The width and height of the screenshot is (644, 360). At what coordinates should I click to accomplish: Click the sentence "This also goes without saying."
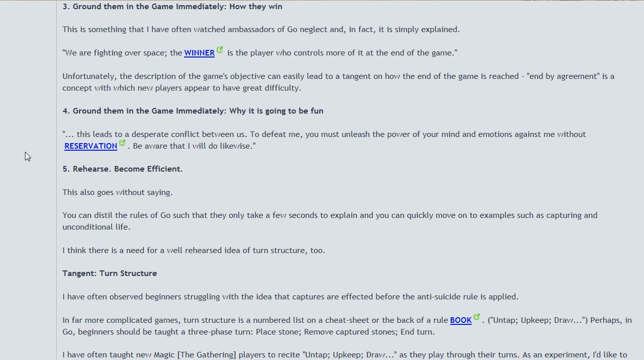click(x=117, y=192)
